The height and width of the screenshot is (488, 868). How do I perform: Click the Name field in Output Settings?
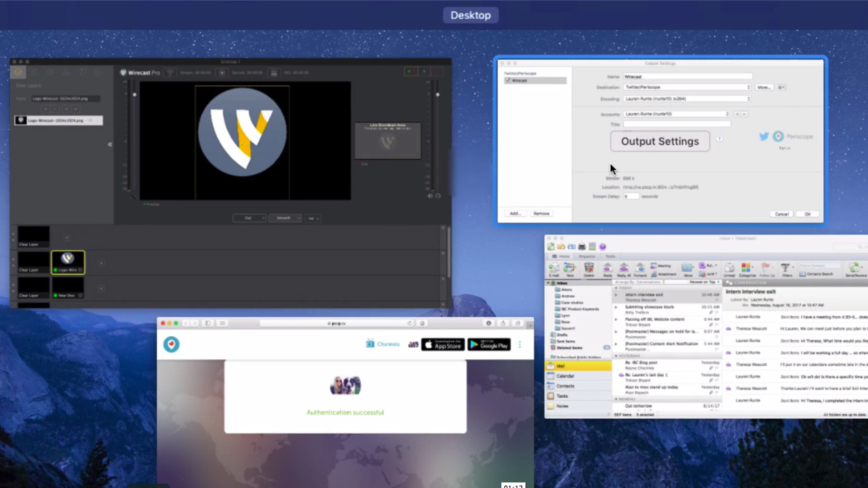click(x=688, y=77)
